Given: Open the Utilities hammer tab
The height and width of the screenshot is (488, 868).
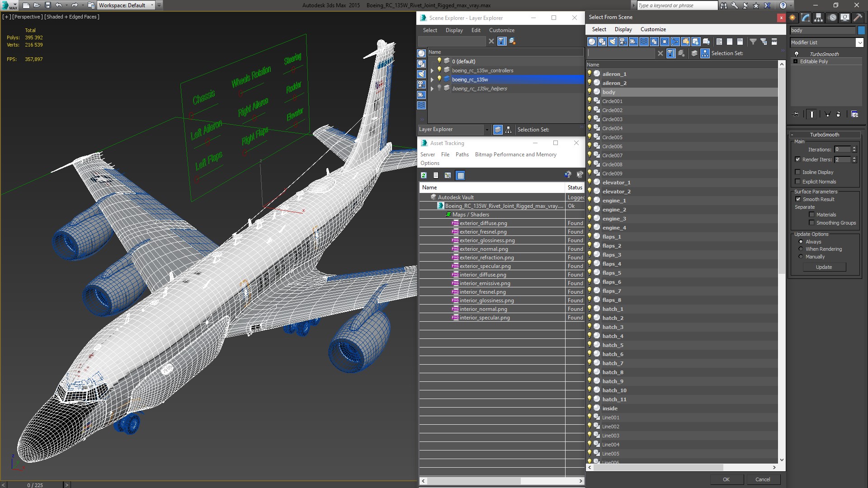Looking at the screenshot, I should (x=858, y=18).
